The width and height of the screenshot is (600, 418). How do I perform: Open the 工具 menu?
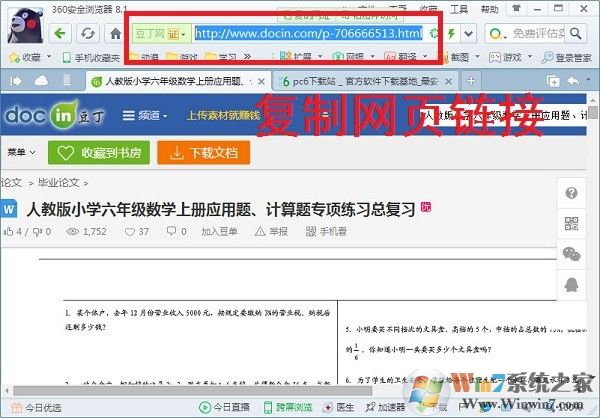click(459, 9)
